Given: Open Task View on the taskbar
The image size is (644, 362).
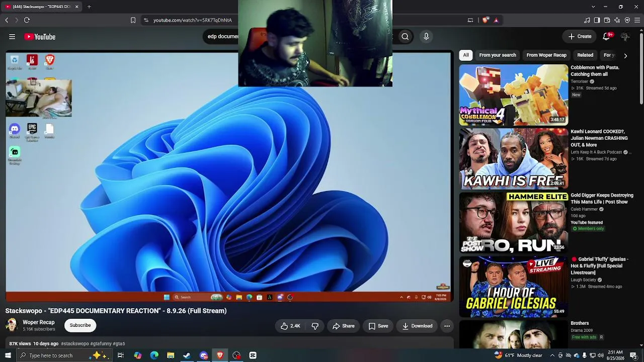Looking at the screenshot, I should (121, 355).
